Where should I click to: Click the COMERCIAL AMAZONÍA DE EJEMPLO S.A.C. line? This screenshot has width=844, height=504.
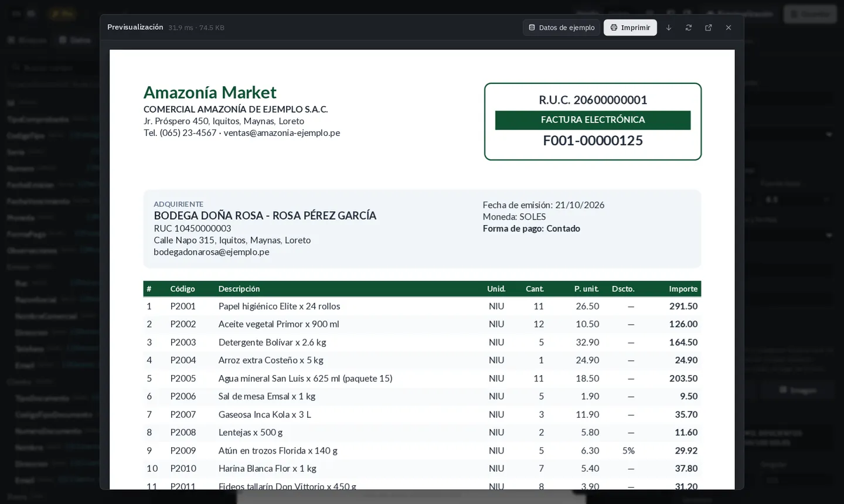tap(236, 109)
